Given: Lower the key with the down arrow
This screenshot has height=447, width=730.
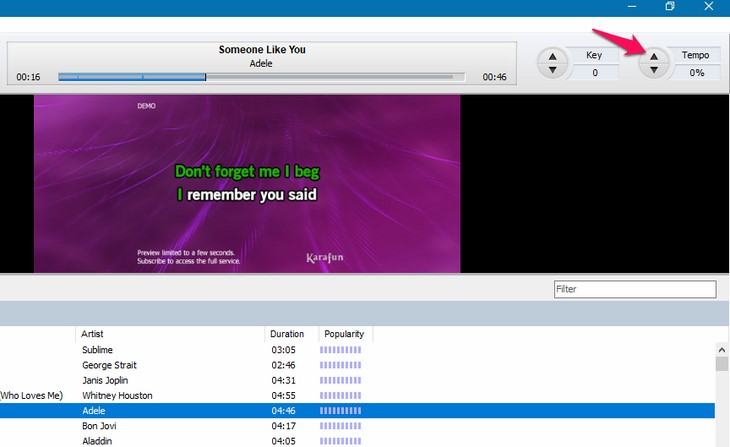Looking at the screenshot, I should pos(552,70).
